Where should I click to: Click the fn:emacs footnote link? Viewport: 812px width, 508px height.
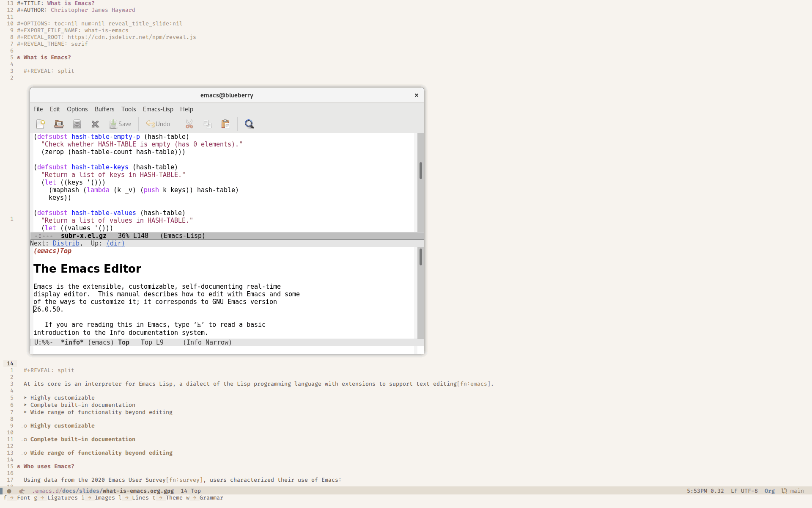474,384
